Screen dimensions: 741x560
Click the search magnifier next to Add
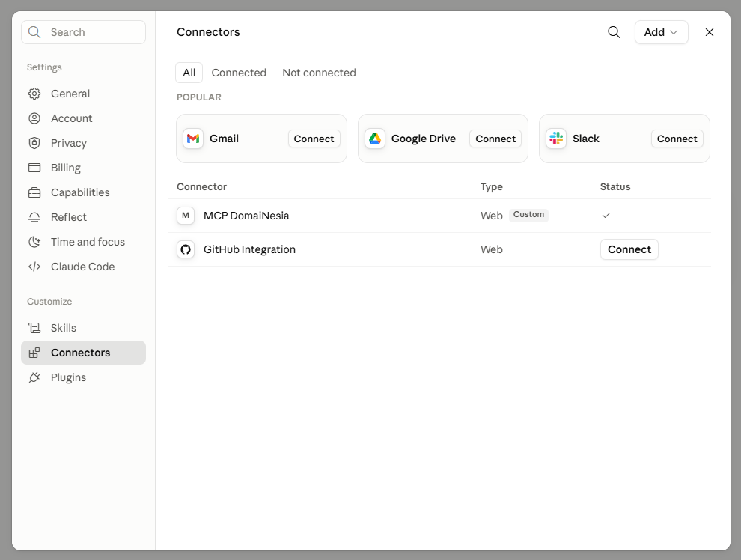click(x=614, y=32)
